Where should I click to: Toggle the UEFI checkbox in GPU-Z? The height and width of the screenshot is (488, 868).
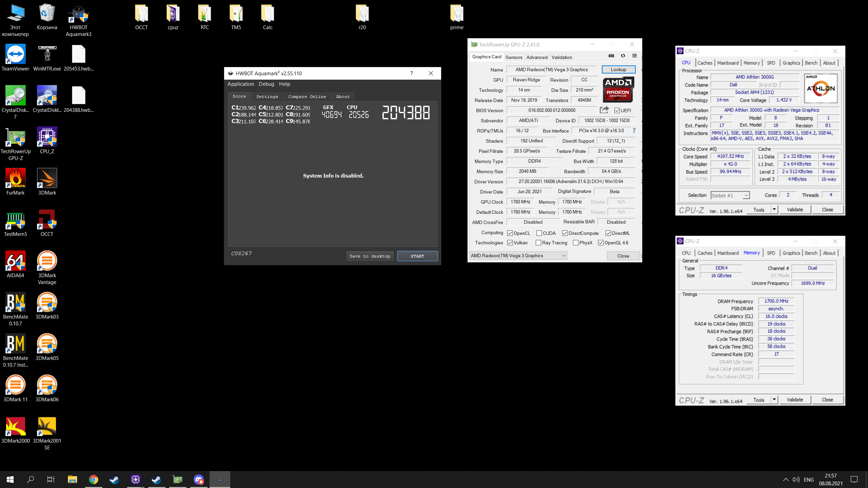pos(617,110)
